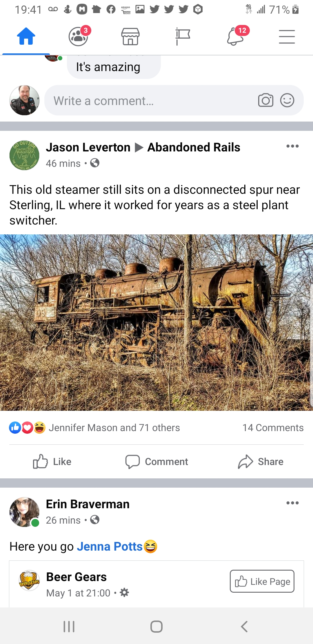The width and height of the screenshot is (313, 644).
Task: Open the Home feed tab
Action: [26, 37]
